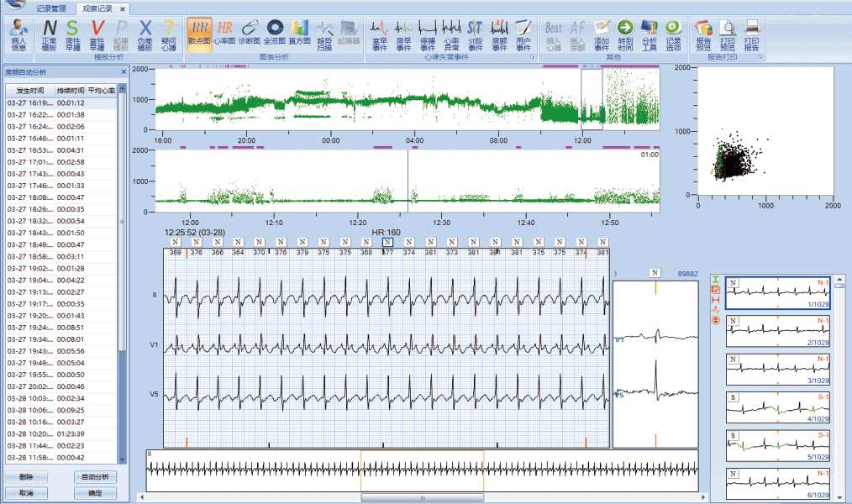Toggle the N beat label above HR:160

(387, 242)
